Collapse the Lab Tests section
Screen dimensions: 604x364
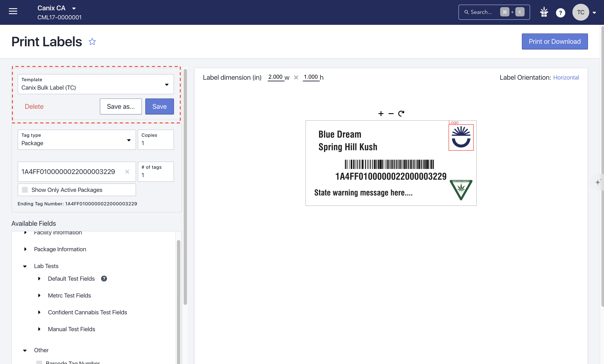coord(25,266)
